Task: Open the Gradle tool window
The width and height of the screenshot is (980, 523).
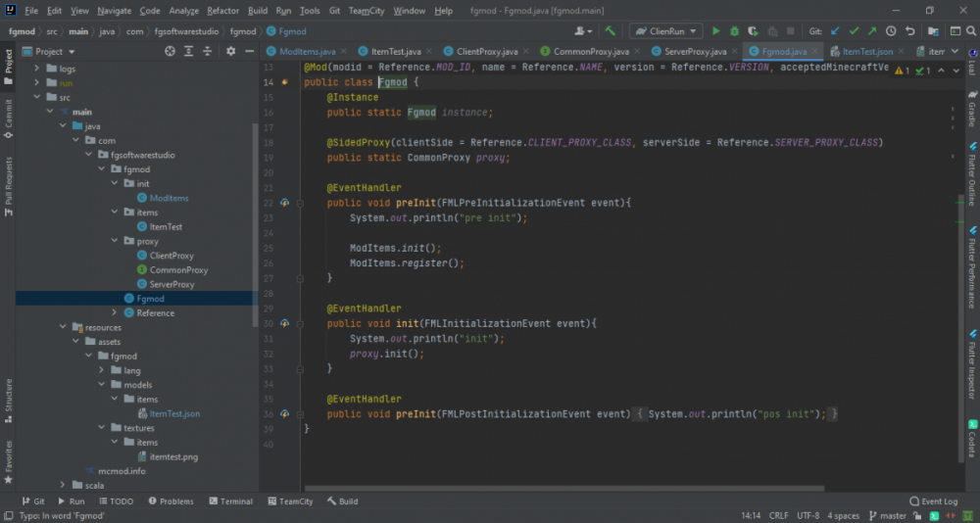Action: [x=972, y=108]
